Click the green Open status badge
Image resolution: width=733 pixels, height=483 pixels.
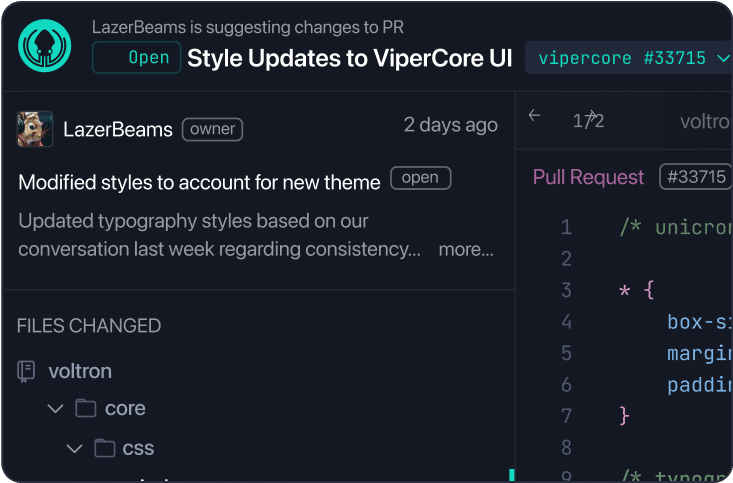(137, 58)
